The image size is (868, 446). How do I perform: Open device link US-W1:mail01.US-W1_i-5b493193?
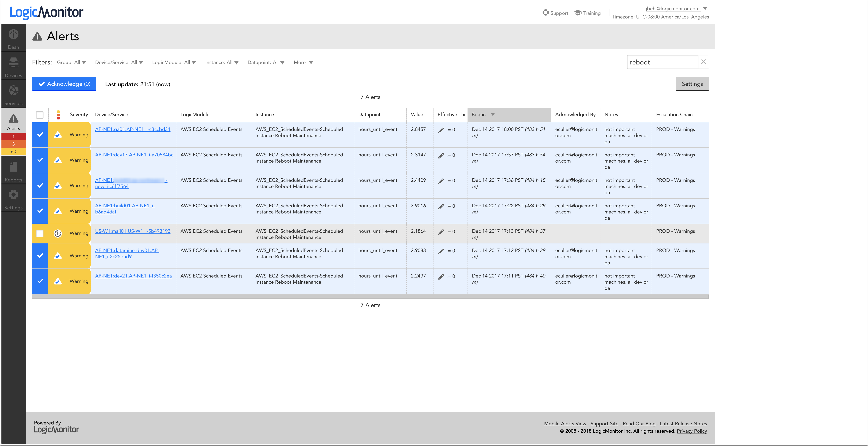[132, 232]
